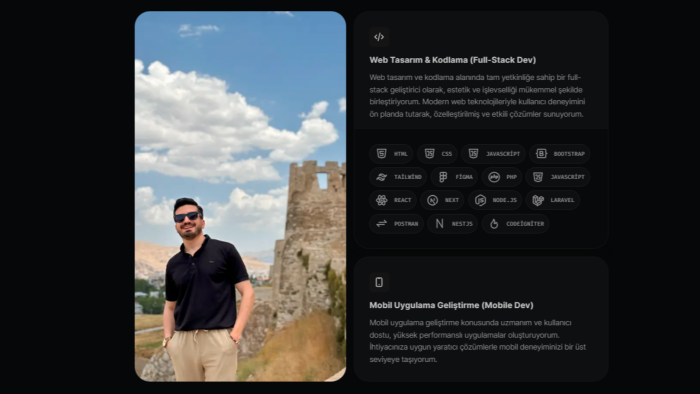Click the Laravel skill badge
The height and width of the screenshot is (394, 700).
pyautogui.click(x=553, y=200)
